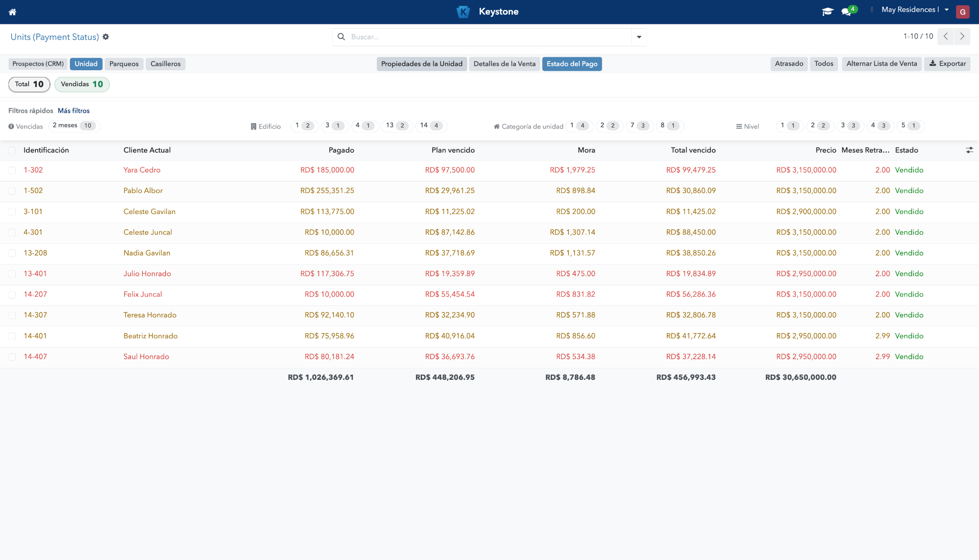Screen dimensions: 979x560
Task: Expand the search options dropdown arrow
Action: 639,37
